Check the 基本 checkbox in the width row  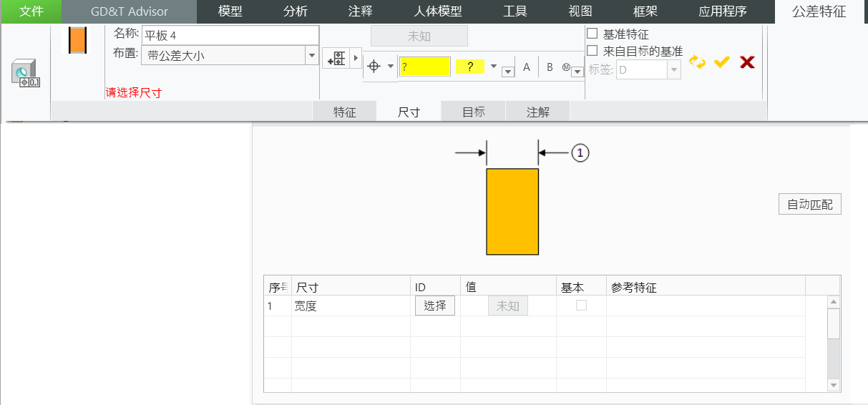[581, 306]
